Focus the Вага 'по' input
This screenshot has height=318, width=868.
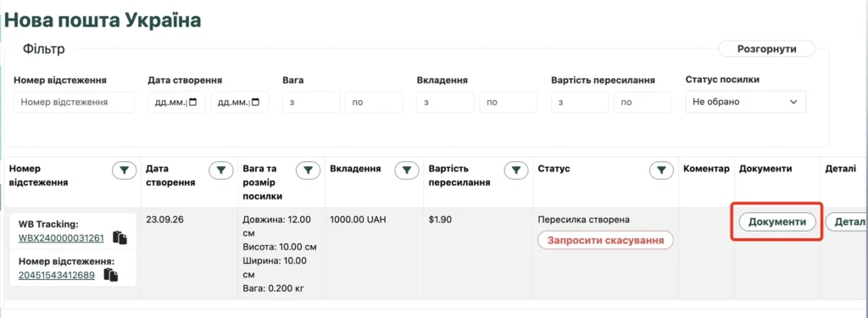click(374, 102)
